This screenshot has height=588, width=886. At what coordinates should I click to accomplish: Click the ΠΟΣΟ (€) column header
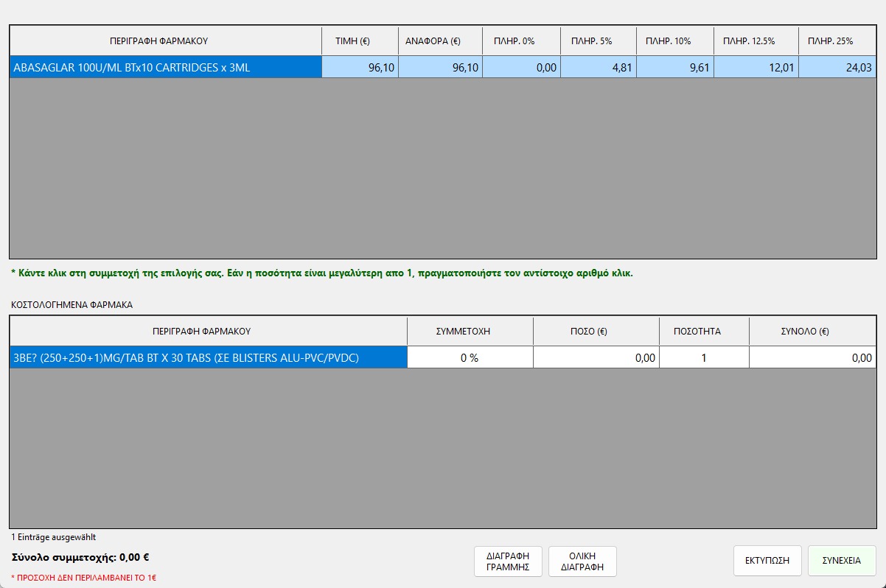[x=596, y=332]
